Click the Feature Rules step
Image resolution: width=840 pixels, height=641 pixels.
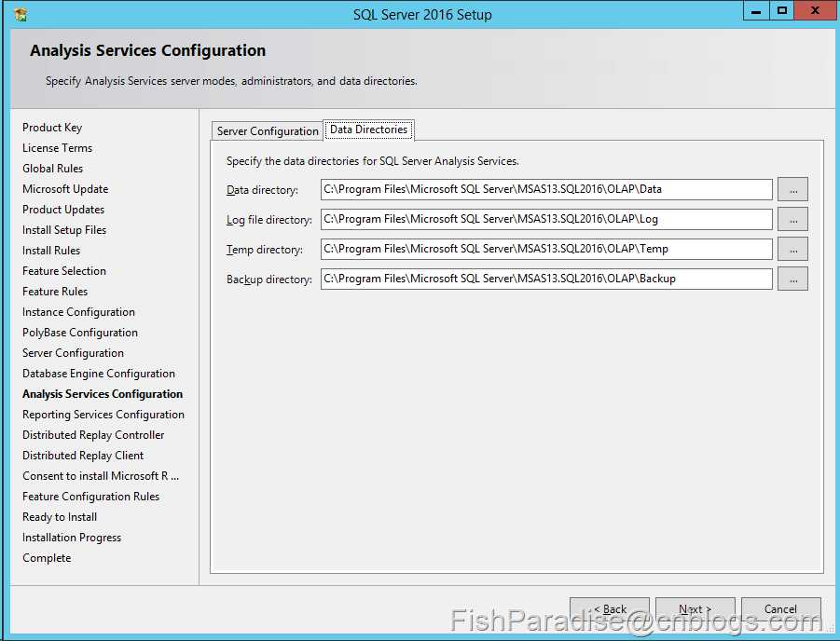tap(55, 292)
